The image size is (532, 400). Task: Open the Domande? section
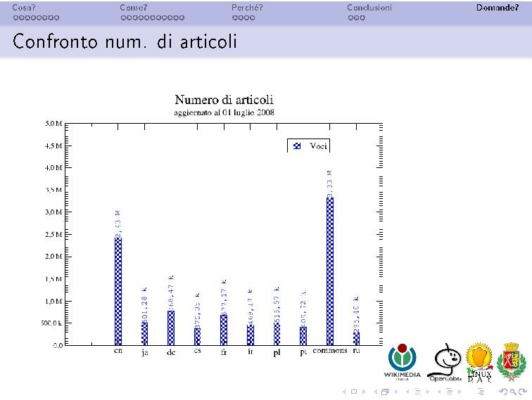point(498,8)
